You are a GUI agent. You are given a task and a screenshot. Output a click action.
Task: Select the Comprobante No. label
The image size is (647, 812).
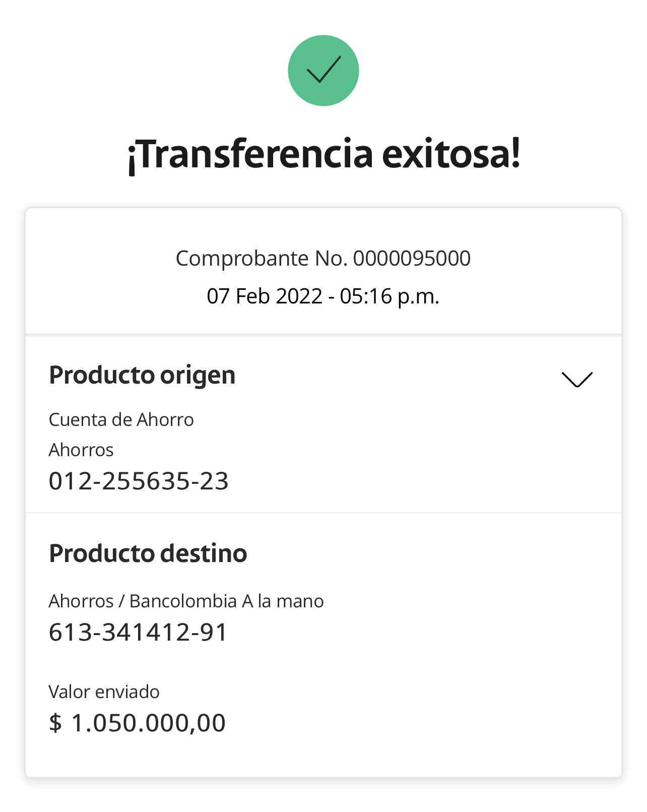pos(262,259)
